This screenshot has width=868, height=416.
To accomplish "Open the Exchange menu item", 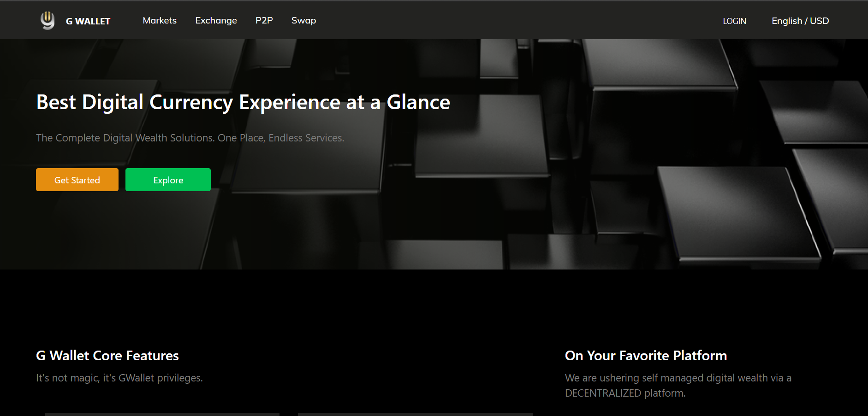I will pyautogui.click(x=216, y=20).
